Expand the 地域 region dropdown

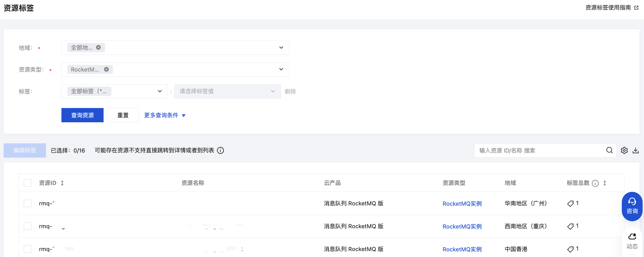pyautogui.click(x=281, y=48)
